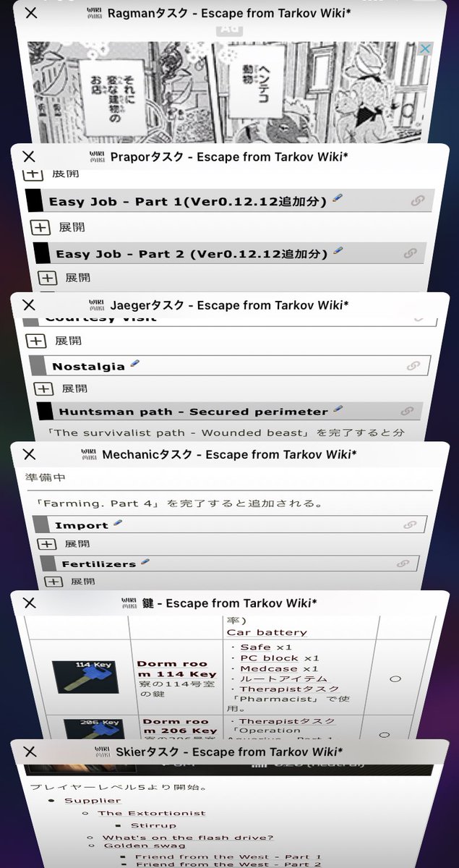The height and width of the screenshot is (868, 459).
Task: Copy anchor link of Fertilizers section
Action: (x=403, y=563)
